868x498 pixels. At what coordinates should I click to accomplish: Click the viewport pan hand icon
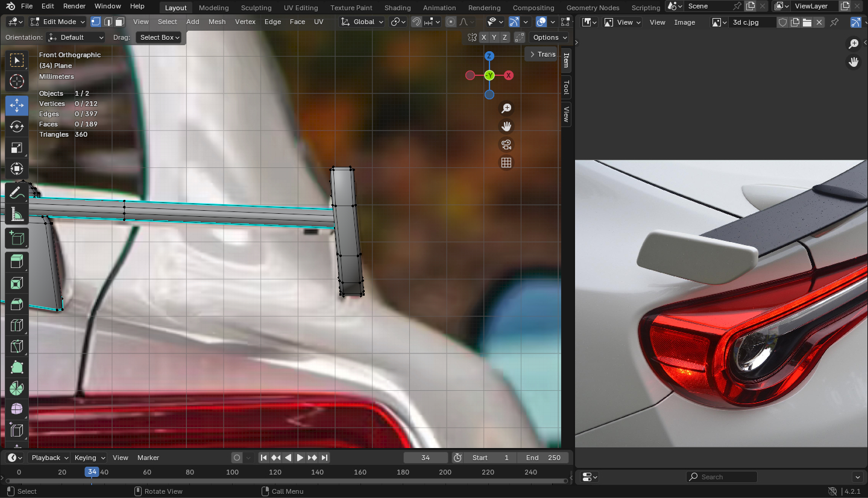[506, 126]
